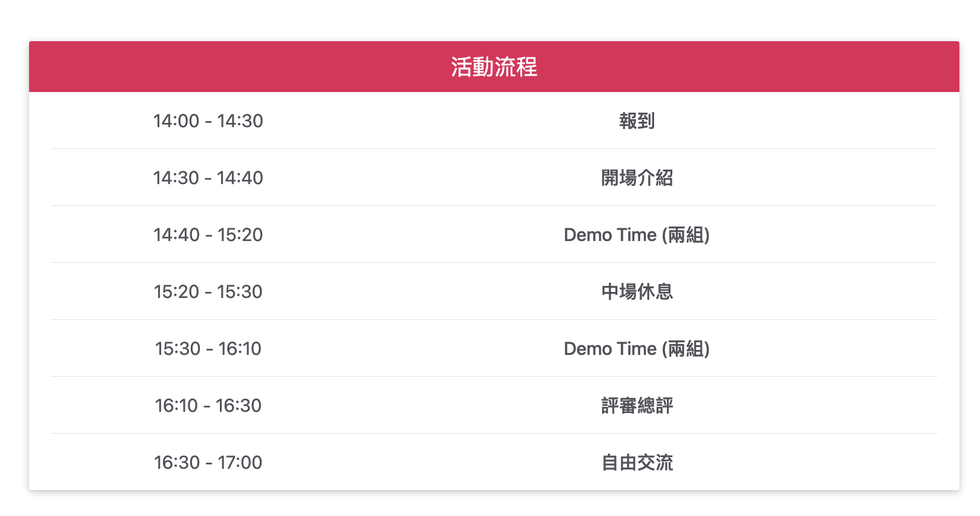Click the 16:10 - 16:30 time slot

click(x=208, y=406)
